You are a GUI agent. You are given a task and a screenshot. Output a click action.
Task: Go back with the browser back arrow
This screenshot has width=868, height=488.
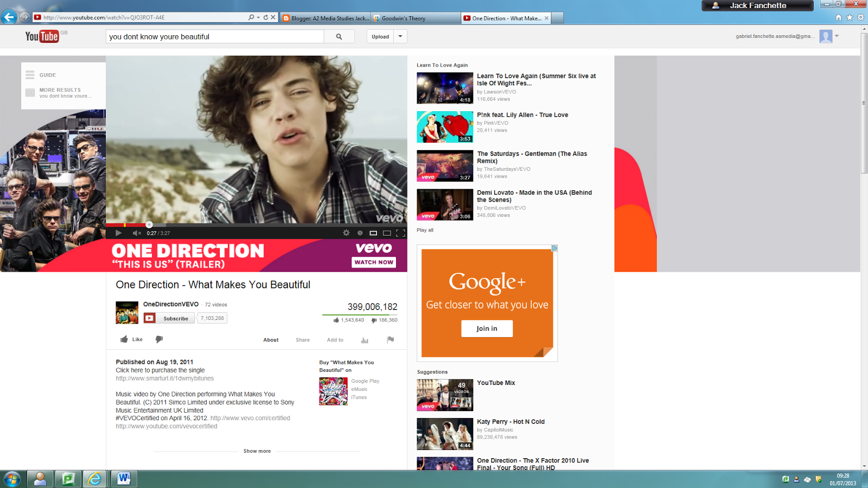pos(9,17)
